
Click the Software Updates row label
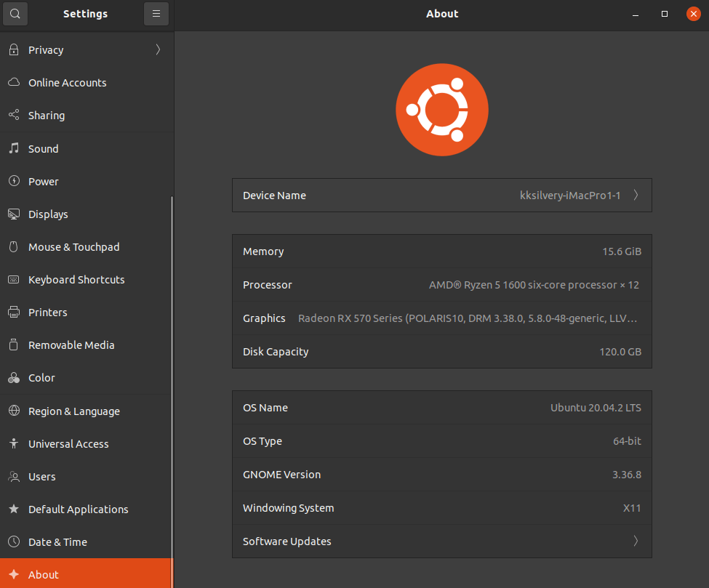pos(287,541)
